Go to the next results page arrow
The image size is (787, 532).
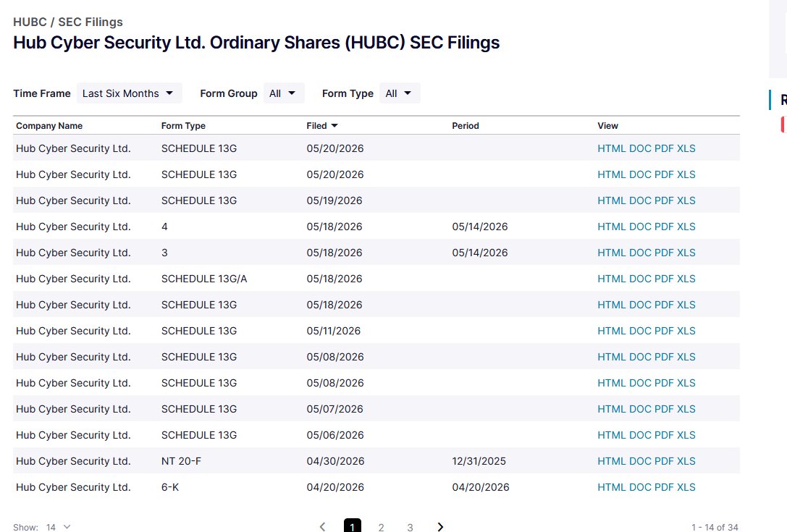tap(440, 526)
